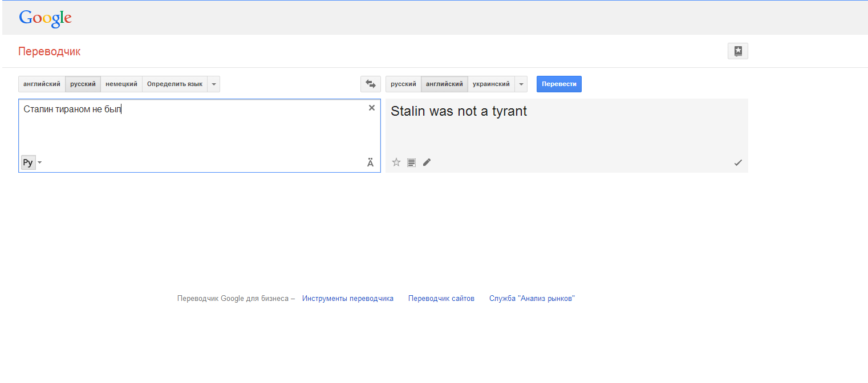This screenshot has height=383, width=868.
Task: Select русский as target language
Action: coord(403,84)
